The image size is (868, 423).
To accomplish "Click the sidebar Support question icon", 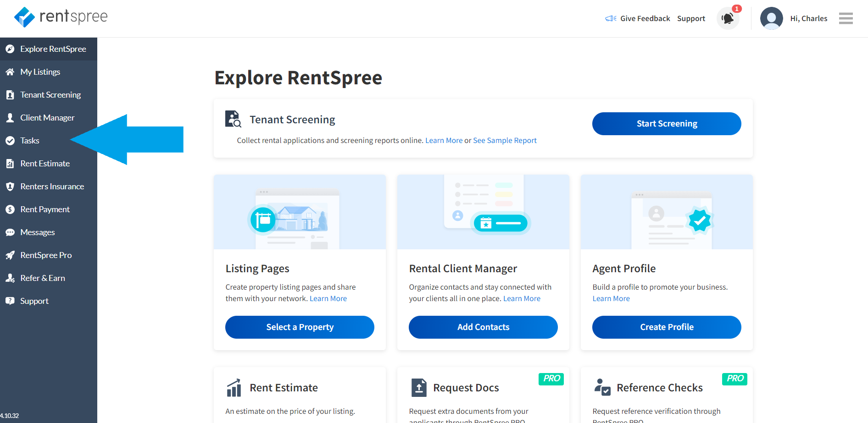I will (x=10, y=301).
